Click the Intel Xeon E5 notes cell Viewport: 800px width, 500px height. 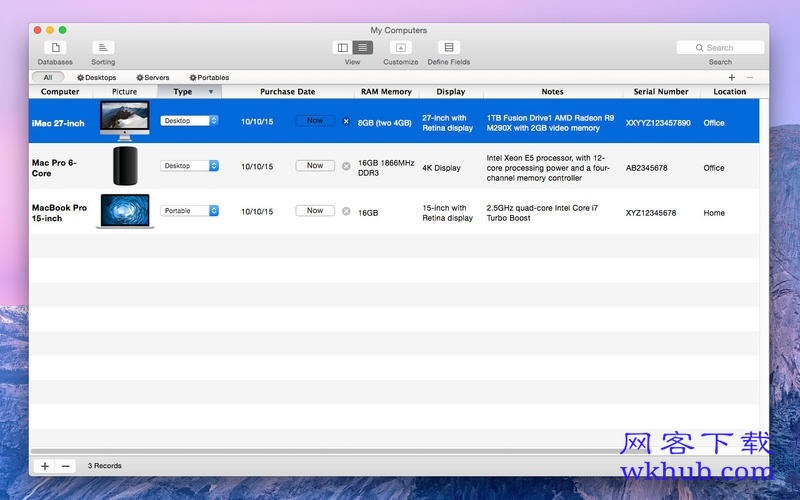coord(548,168)
